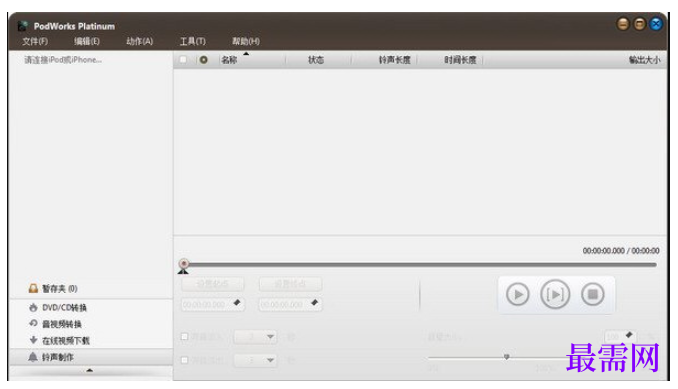Click the set end point button
The height and width of the screenshot is (389, 678).
pyautogui.click(x=290, y=284)
